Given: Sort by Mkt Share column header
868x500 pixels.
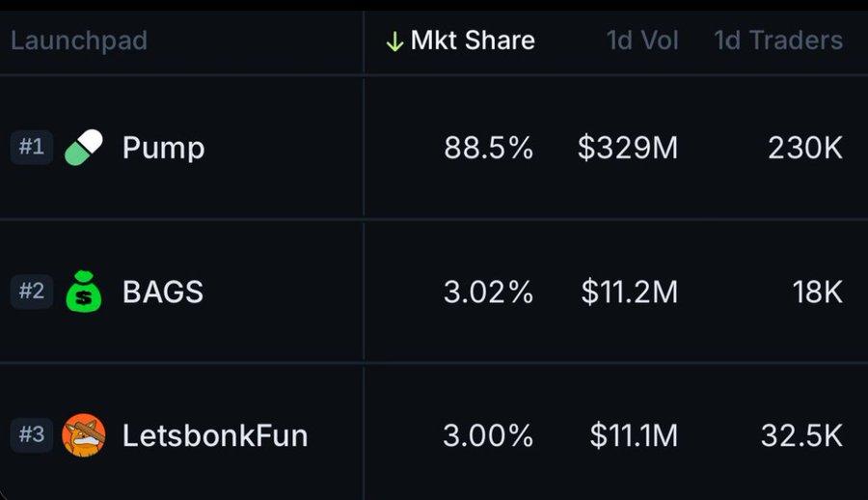Looking at the screenshot, I should point(472,41).
